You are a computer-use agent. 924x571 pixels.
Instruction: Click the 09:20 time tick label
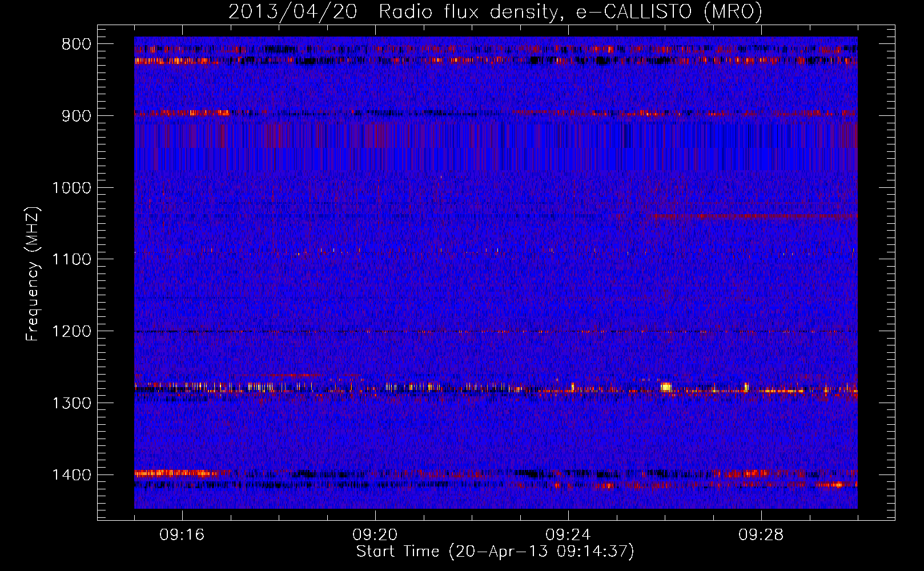pos(375,535)
